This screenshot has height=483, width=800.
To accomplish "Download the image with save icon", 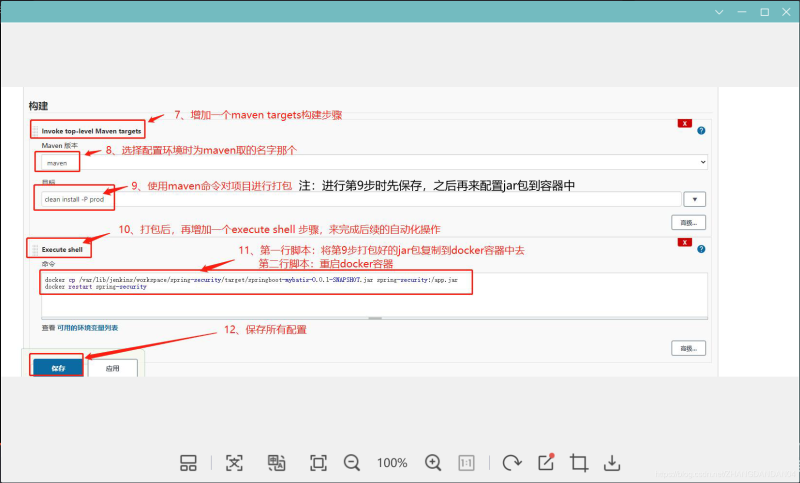I will click(x=613, y=463).
